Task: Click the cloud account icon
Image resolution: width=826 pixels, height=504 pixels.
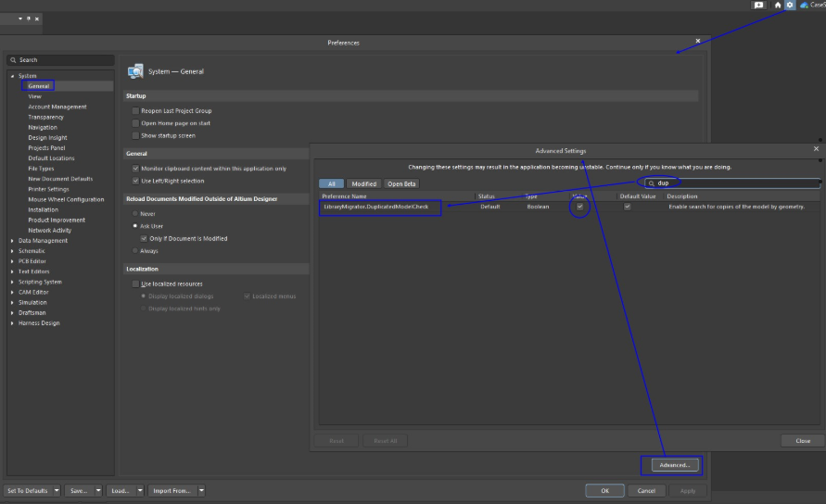Action: pyautogui.click(x=803, y=6)
